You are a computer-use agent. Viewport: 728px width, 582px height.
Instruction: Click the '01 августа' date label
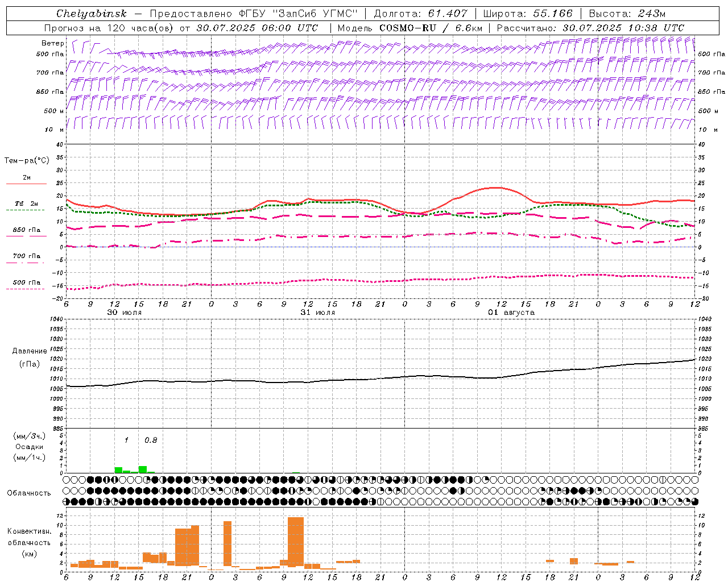coord(511,313)
